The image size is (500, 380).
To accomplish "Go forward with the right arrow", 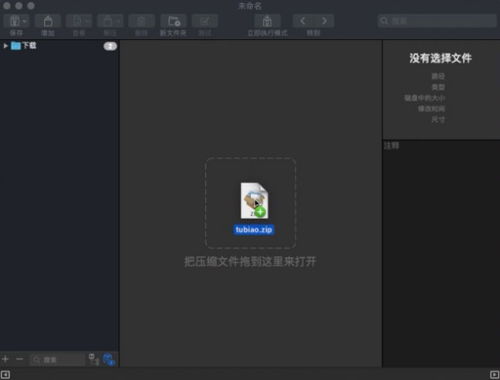I will click(x=324, y=21).
